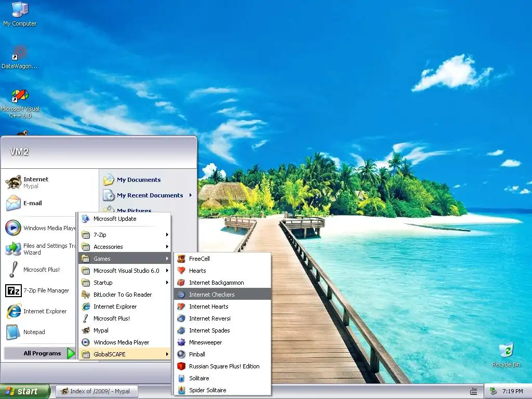Expand the GlobalSCAPE folder
The image size is (532, 399).
coord(125,354)
